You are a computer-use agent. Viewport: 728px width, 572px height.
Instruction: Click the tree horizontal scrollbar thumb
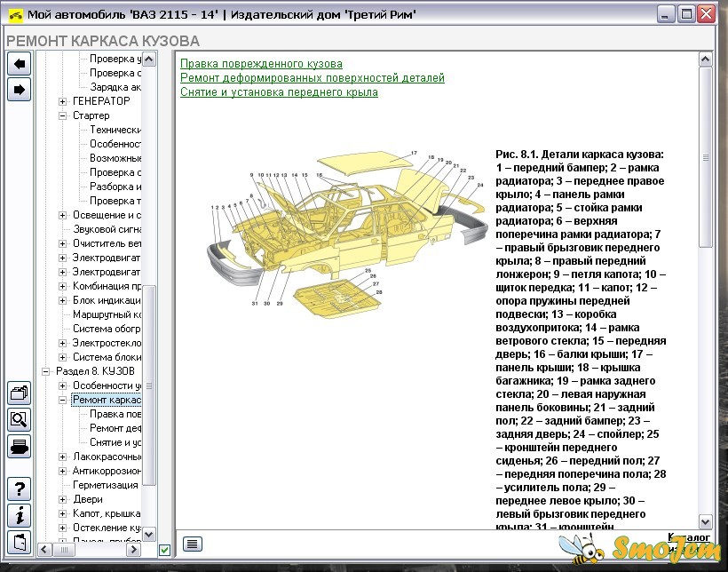tap(65, 550)
